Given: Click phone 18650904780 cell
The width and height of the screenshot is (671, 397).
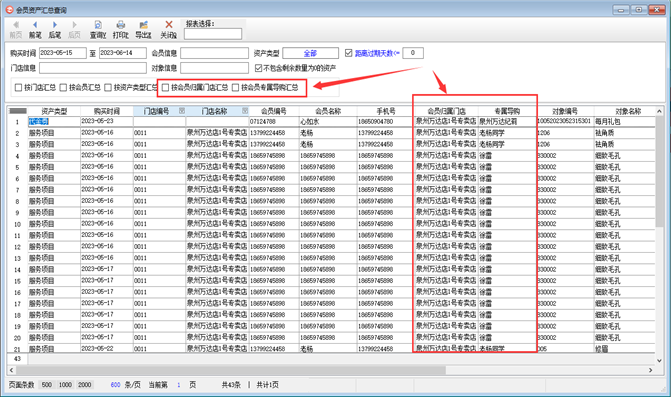Looking at the screenshot, I should coord(386,121).
